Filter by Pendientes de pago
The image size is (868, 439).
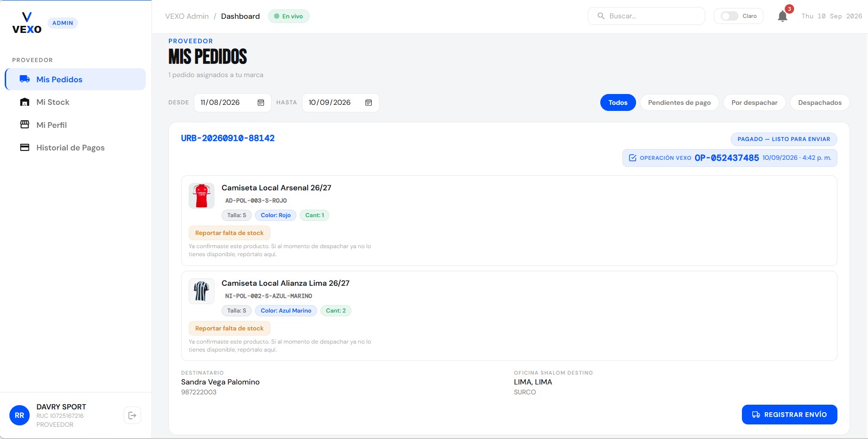point(679,102)
